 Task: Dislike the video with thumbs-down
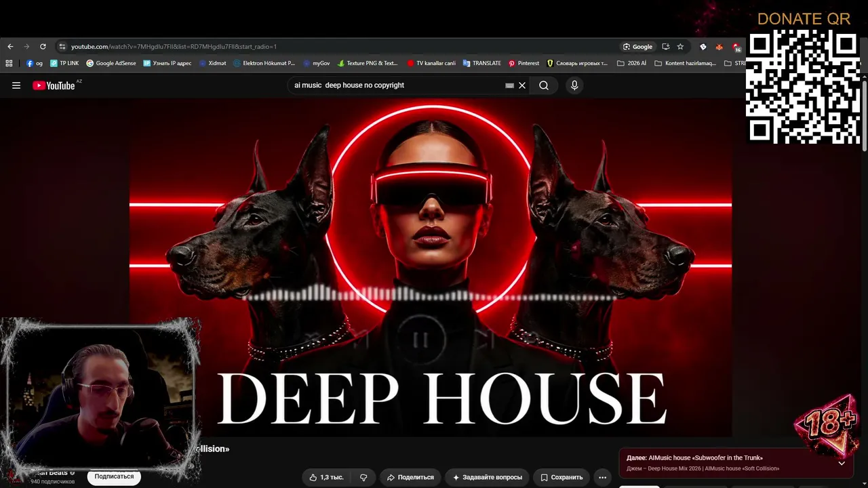coord(363,477)
